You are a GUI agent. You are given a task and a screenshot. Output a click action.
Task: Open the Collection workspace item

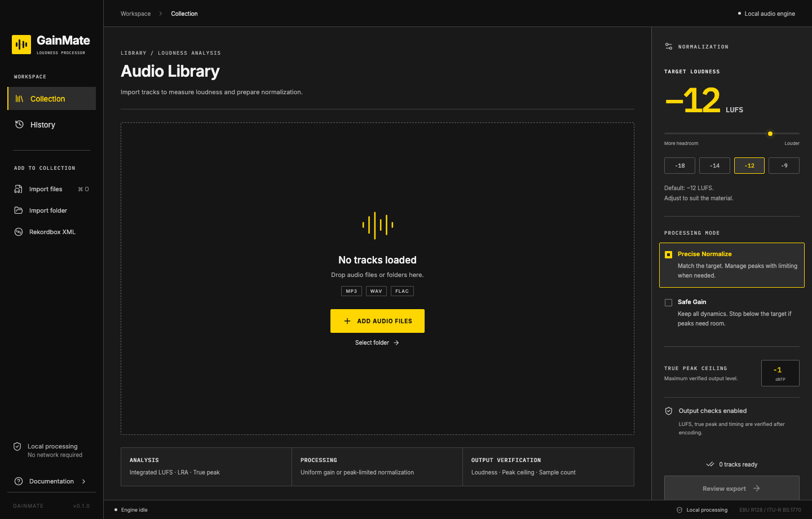tap(51, 99)
